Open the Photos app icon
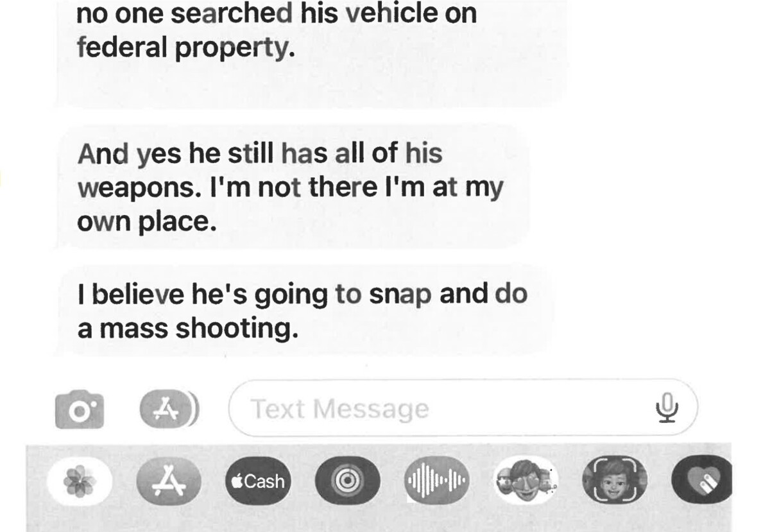 [x=80, y=480]
